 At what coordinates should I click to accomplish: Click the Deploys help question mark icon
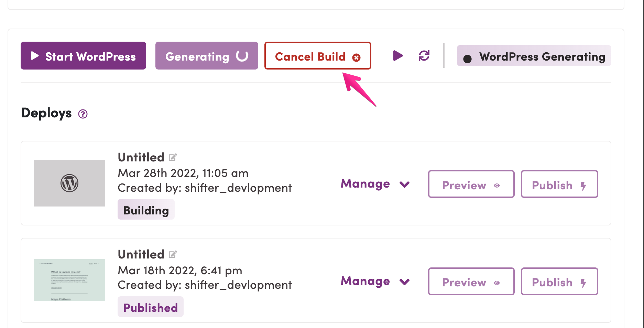tap(83, 114)
